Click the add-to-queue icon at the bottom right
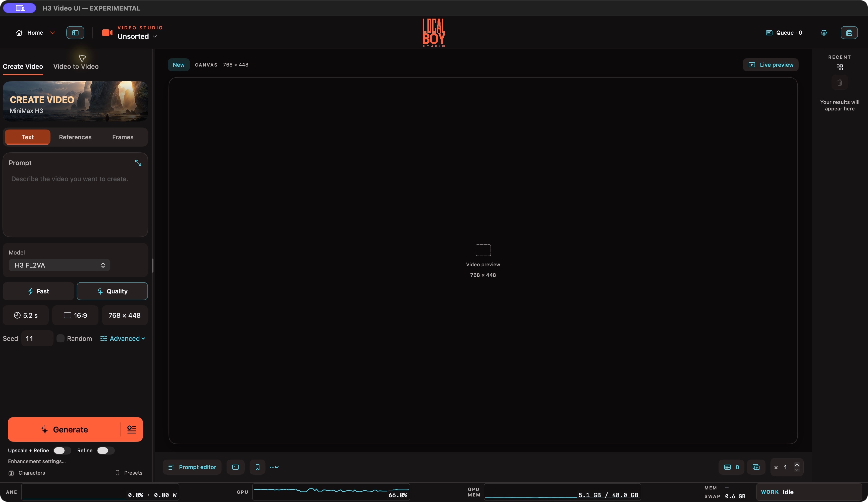The image size is (868, 502). click(x=756, y=467)
